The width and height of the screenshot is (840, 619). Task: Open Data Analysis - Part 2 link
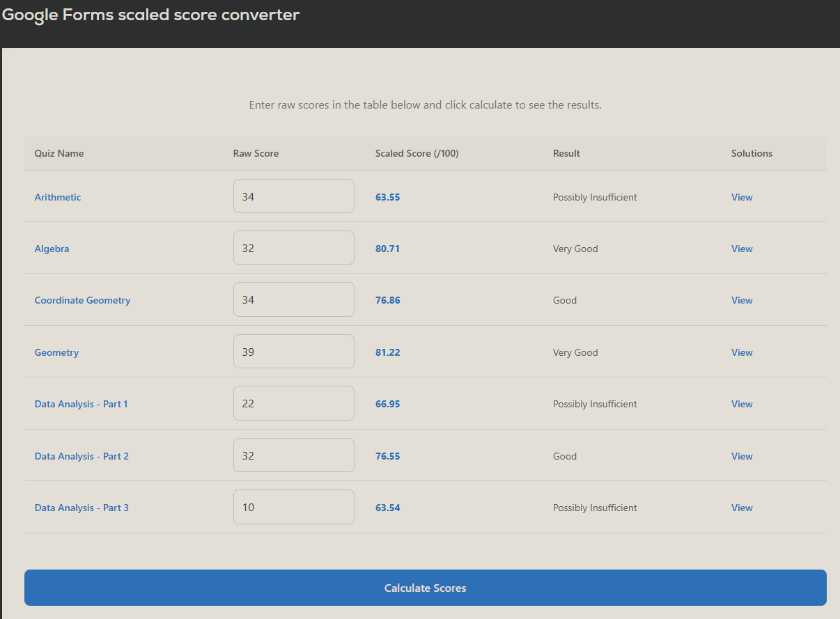pos(81,456)
